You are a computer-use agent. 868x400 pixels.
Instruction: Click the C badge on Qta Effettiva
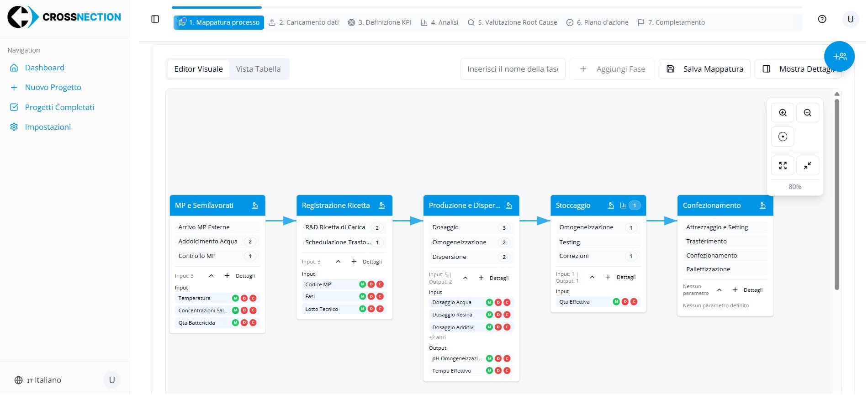pyautogui.click(x=634, y=302)
